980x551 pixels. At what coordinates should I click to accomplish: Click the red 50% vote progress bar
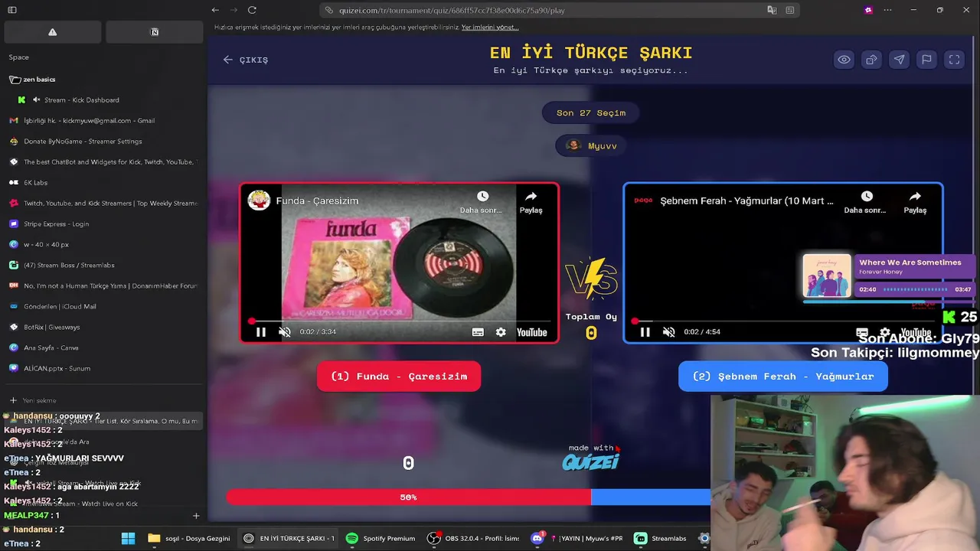(408, 497)
